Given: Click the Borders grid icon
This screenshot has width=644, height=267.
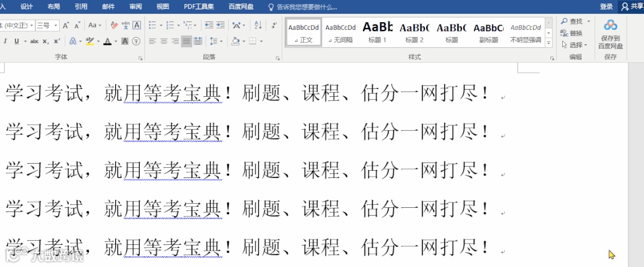Looking at the screenshot, I should (x=252, y=41).
